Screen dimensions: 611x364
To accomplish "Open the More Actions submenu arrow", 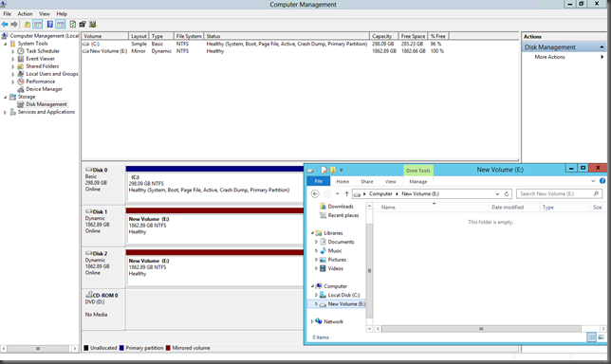I will click(x=602, y=57).
